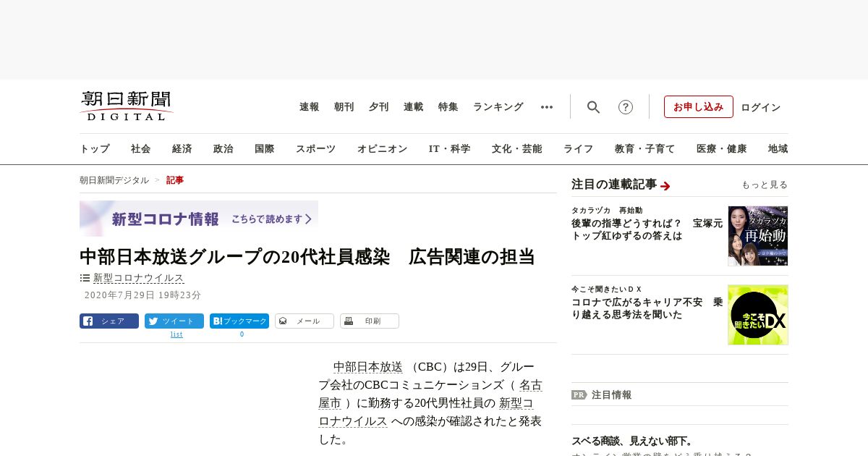Print the article
This screenshot has width=868, height=456.
[x=370, y=321]
